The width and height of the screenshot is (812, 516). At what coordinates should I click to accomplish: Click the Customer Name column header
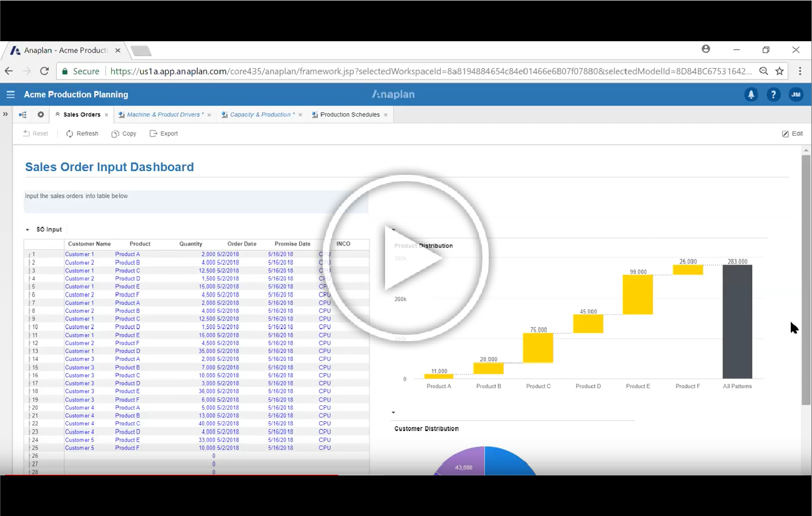pyautogui.click(x=89, y=244)
